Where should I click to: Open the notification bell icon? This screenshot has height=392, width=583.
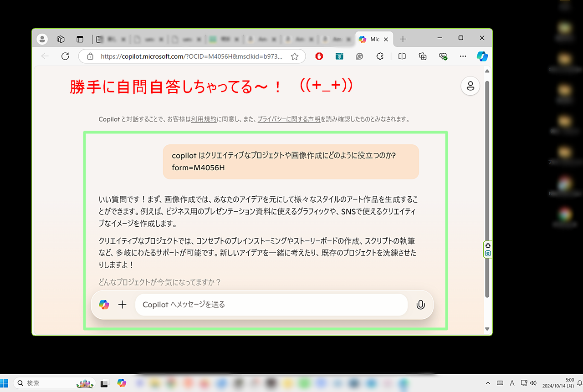pos(579,383)
